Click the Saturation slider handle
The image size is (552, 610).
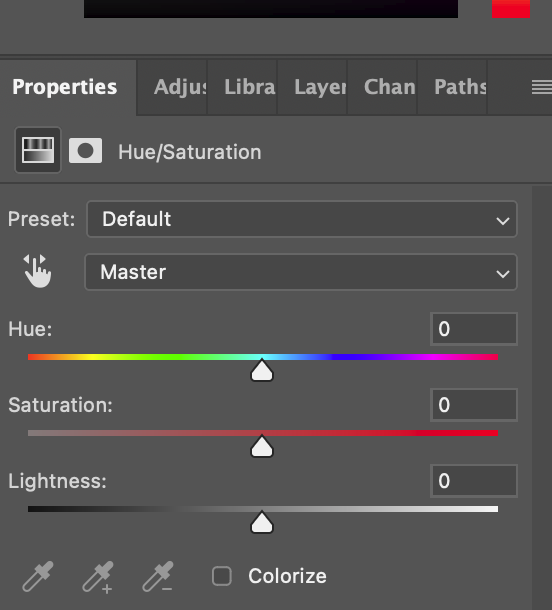tap(262, 446)
